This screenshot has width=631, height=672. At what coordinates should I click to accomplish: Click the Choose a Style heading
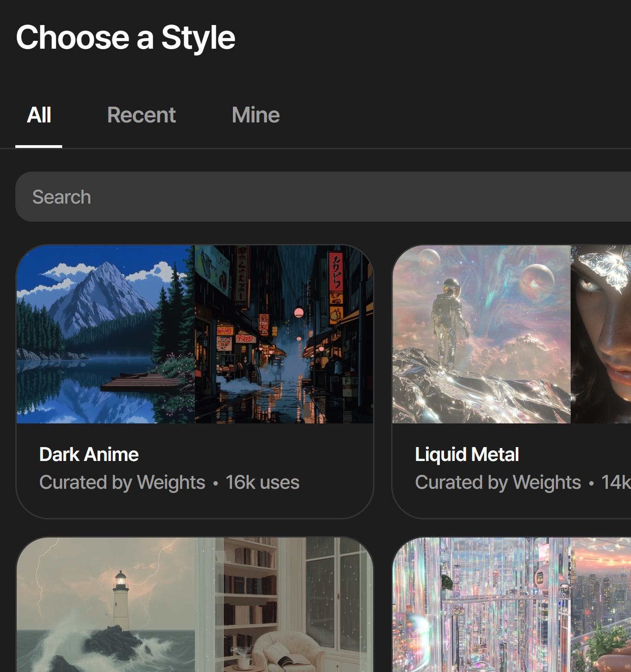tap(126, 38)
